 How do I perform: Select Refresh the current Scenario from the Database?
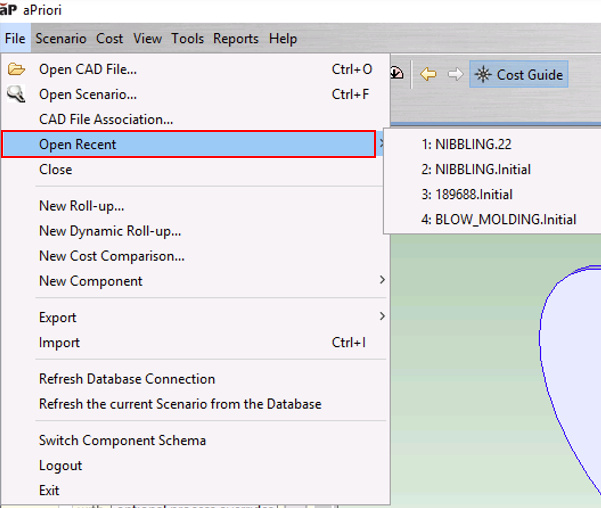tap(195, 404)
